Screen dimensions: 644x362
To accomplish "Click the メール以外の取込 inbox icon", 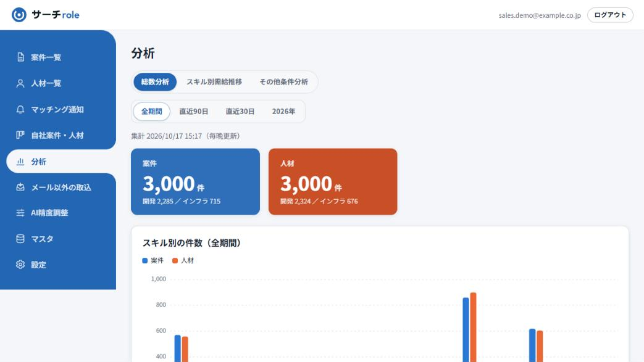I will (20, 187).
